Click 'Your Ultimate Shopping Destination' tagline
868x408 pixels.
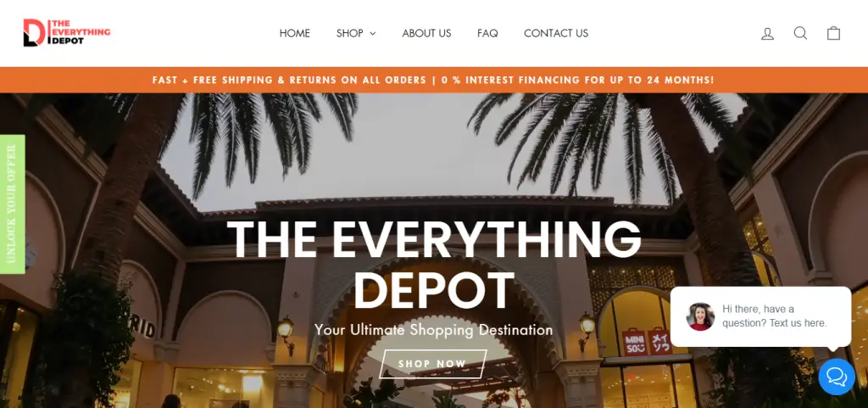point(433,330)
